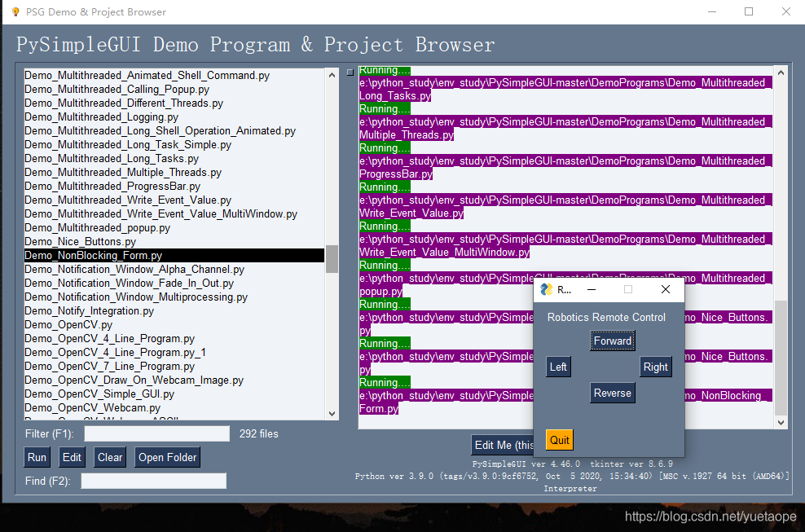This screenshot has height=532, width=805.
Task: Click output text 'Multiple_Threads.py'
Action: (407, 135)
